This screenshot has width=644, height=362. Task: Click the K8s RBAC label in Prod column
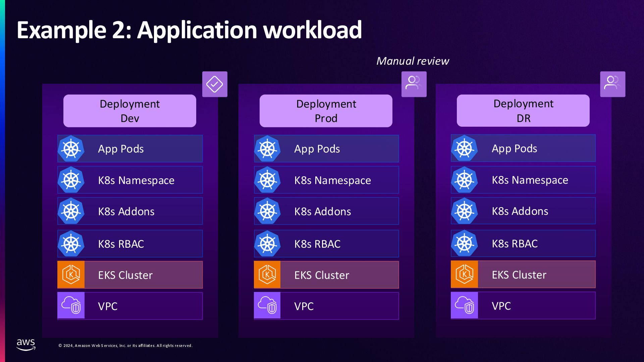pyautogui.click(x=317, y=244)
